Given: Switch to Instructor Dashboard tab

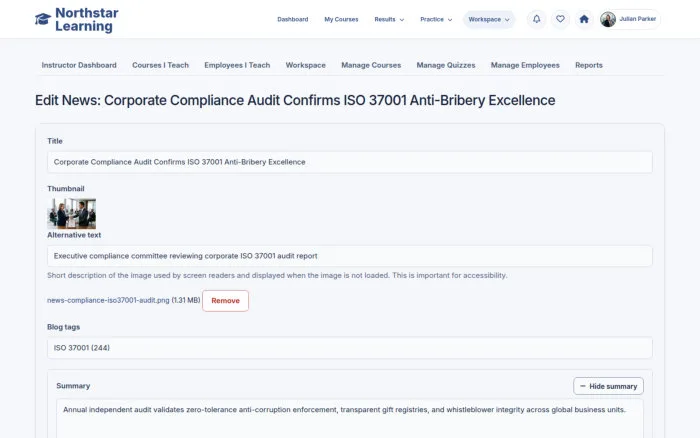Looking at the screenshot, I should pyautogui.click(x=79, y=65).
